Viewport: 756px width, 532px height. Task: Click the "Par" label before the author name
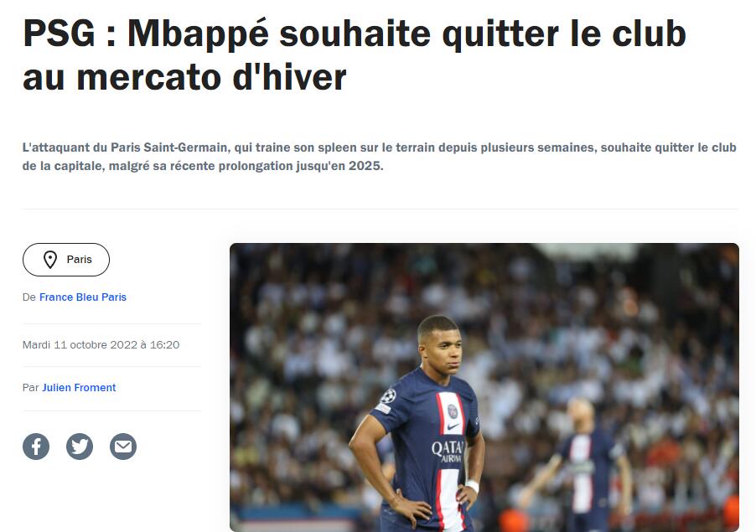[x=30, y=388]
